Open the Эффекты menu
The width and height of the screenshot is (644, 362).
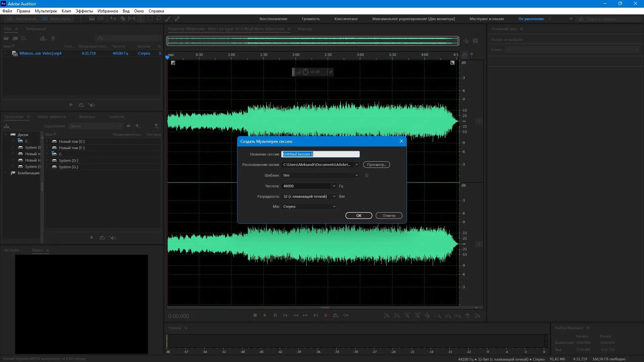[84, 11]
